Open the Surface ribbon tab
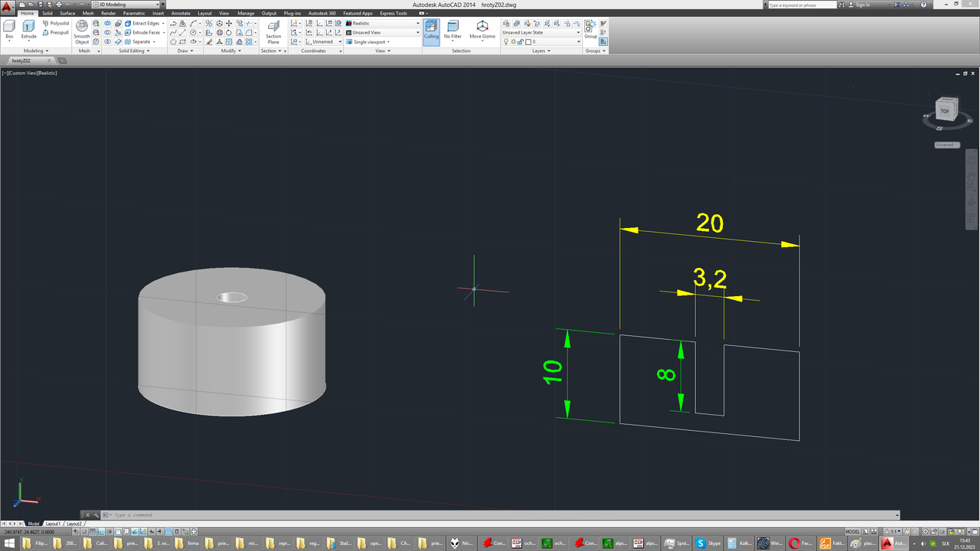Viewport: 980px width, 551px height. (67, 13)
